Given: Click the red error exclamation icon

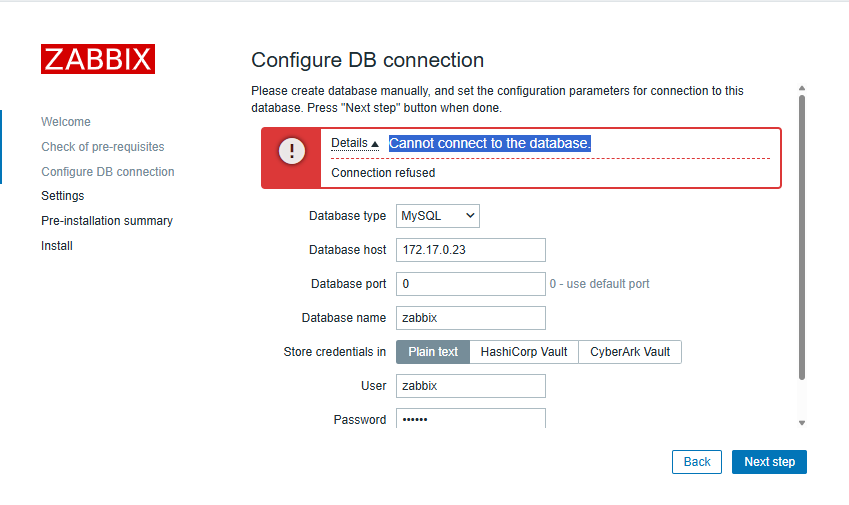Looking at the screenshot, I should point(291,151).
